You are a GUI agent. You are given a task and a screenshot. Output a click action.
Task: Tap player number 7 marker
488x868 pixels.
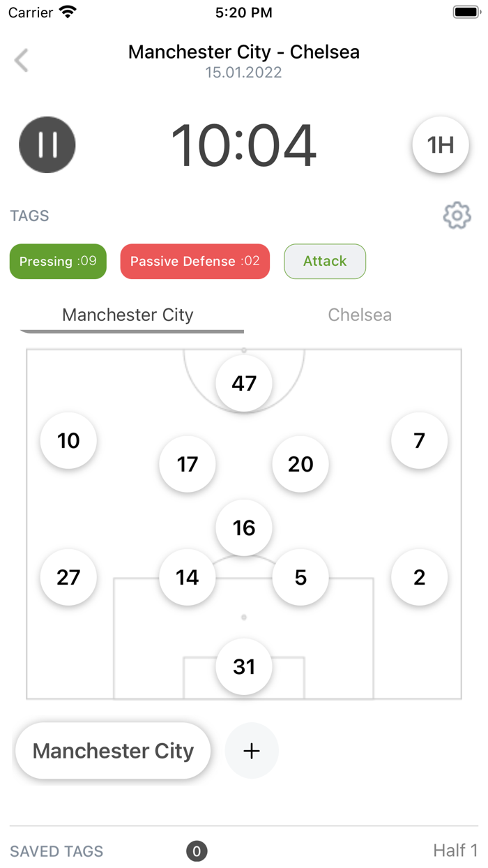click(419, 440)
